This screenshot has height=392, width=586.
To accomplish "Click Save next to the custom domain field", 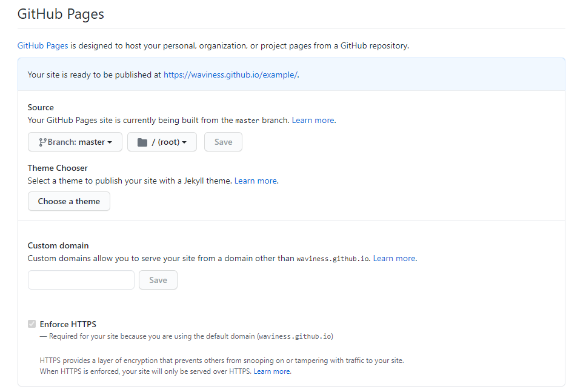I will pos(158,280).
